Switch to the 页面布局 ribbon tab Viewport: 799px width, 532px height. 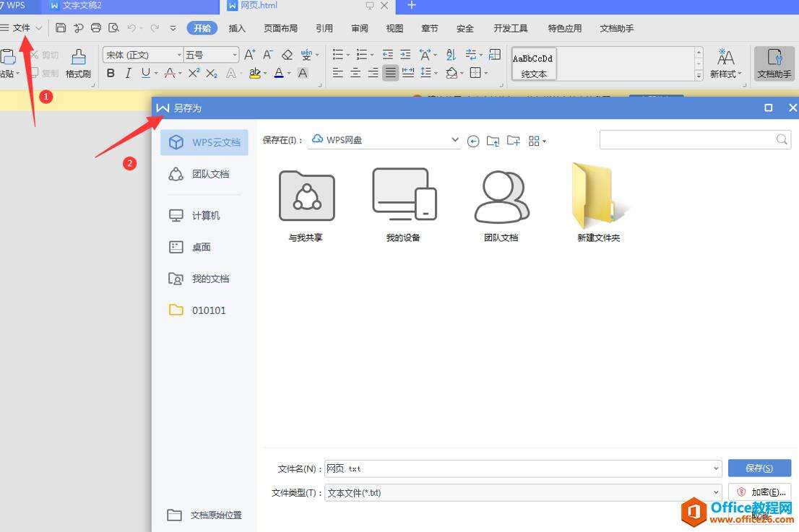click(281, 28)
